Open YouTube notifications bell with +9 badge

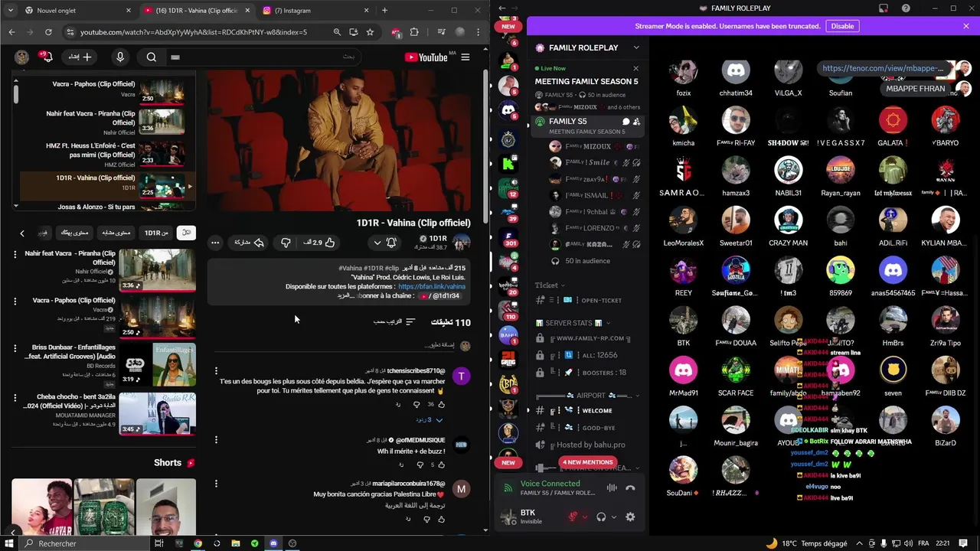click(x=47, y=57)
